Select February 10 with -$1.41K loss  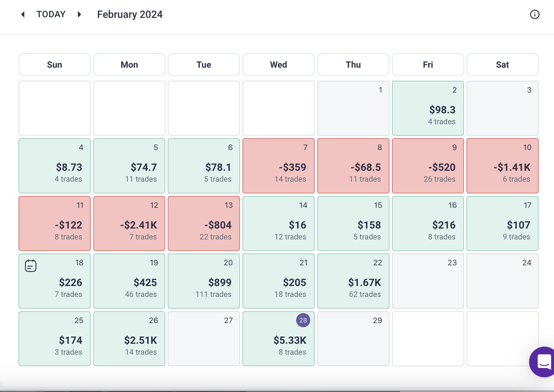(502, 166)
